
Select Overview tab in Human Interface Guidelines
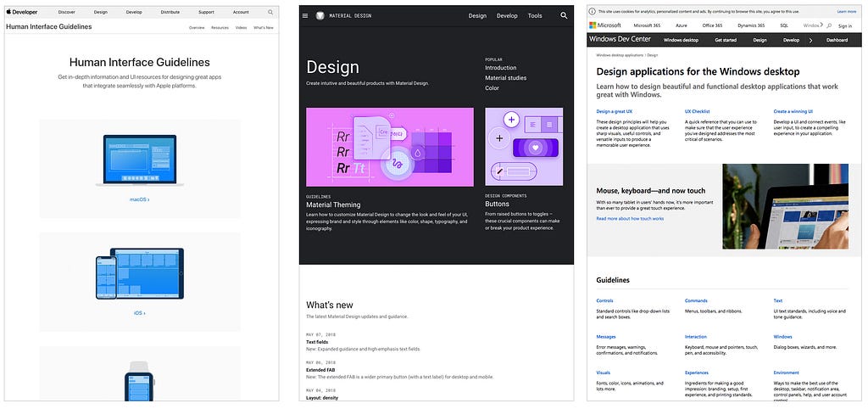point(197,27)
